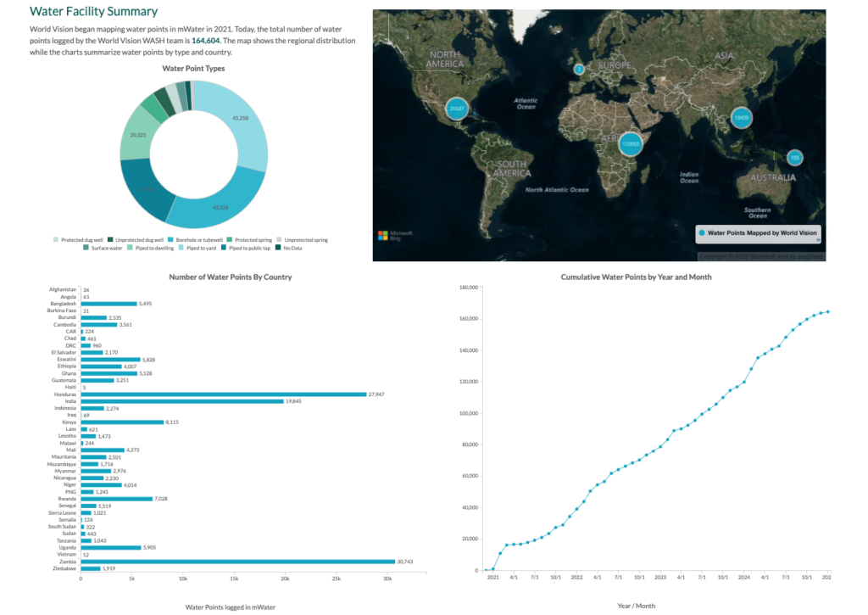The image size is (868, 615).
Task: Click the final data point on the cumulative line
Action: [x=828, y=312]
